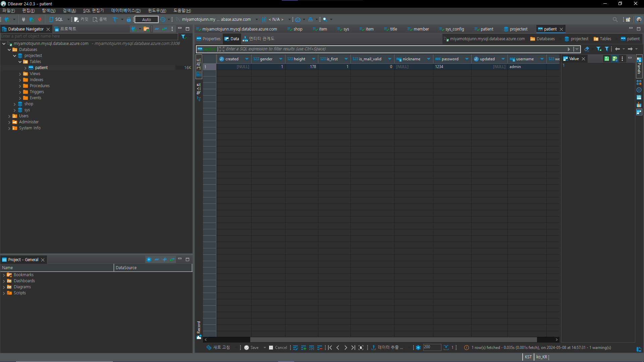
Task: Toggle the Record view mode
Action: tap(199, 330)
